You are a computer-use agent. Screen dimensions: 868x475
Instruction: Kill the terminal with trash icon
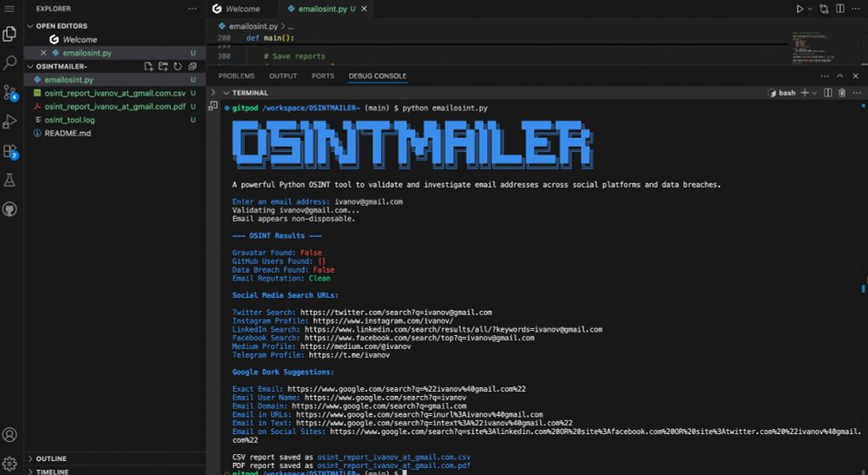pyautogui.click(x=842, y=93)
